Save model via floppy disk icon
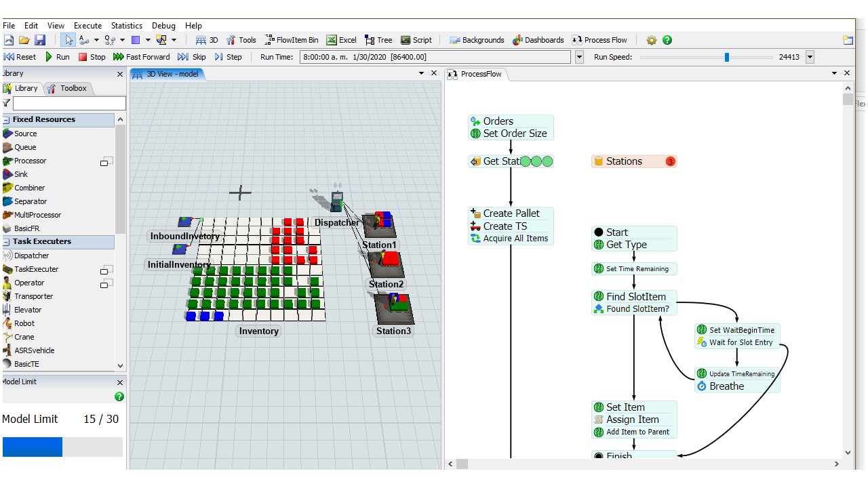This screenshot has height=488, width=868. 39,40
